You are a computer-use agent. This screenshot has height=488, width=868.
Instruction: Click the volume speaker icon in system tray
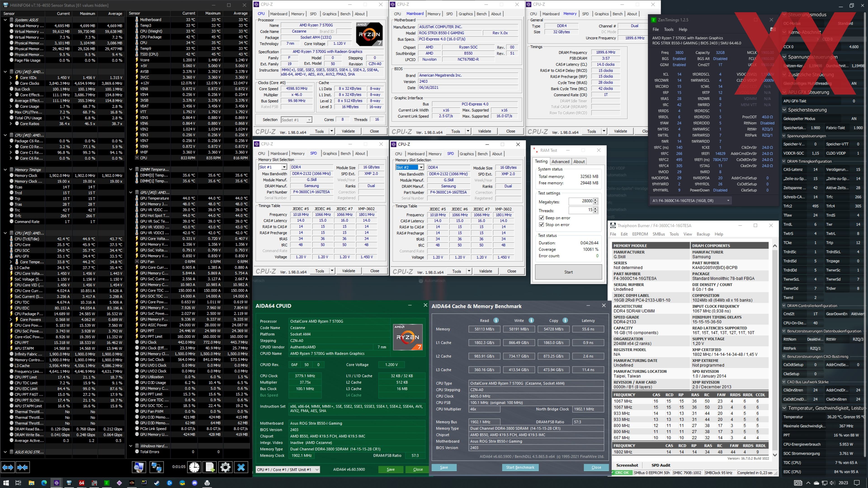click(832, 483)
